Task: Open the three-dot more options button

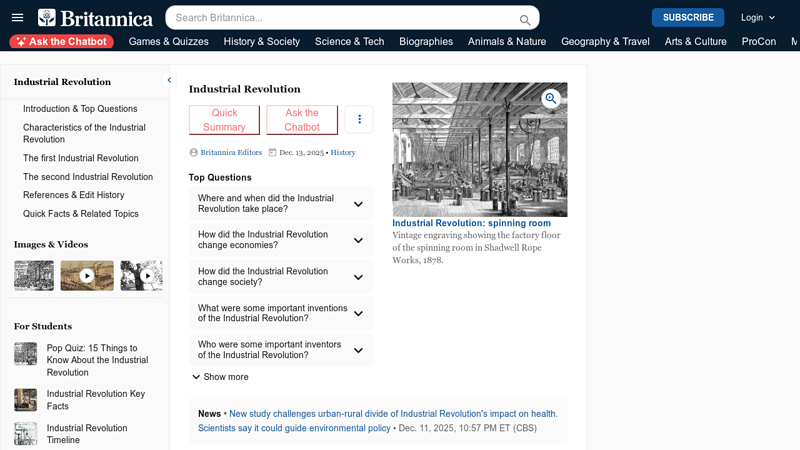Action: pyautogui.click(x=359, y=119)
